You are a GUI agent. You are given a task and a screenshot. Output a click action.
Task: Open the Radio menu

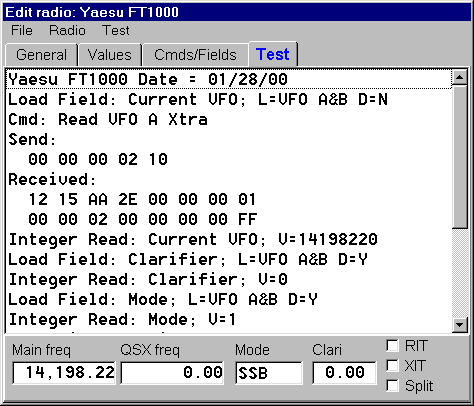67,31
